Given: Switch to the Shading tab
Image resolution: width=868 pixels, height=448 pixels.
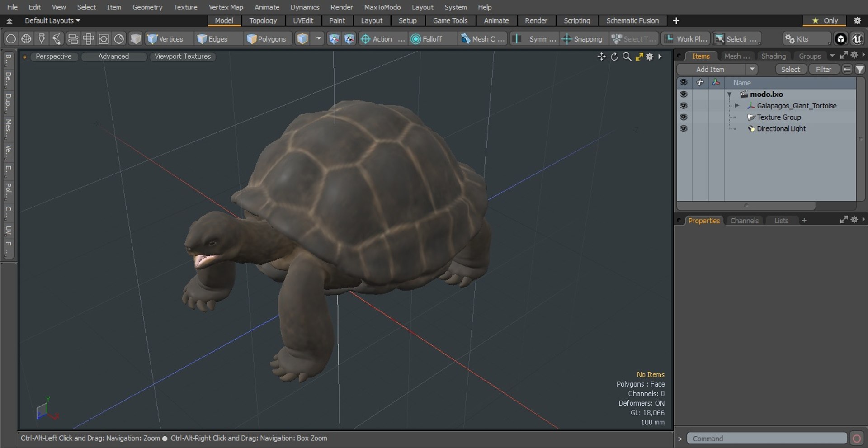Looking at the screenshot, I should (x=773, y=56).
